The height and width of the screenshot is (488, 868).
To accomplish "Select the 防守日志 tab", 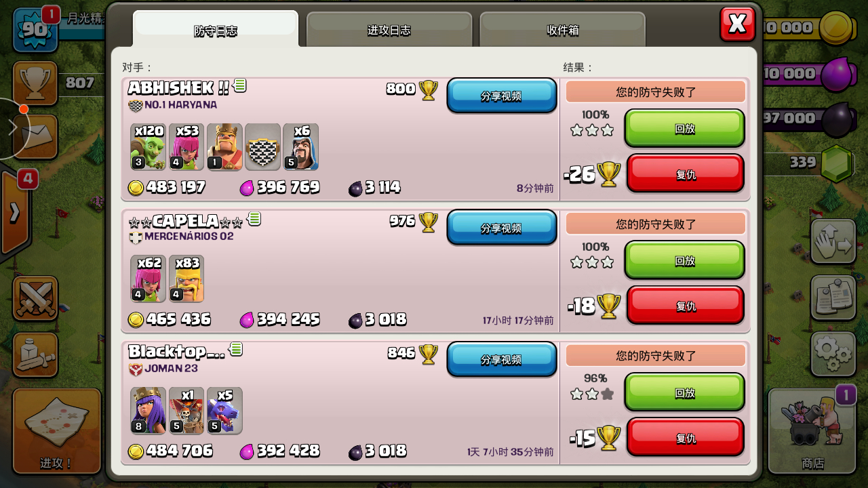I will pyautogui.click(x=216, y=30).
